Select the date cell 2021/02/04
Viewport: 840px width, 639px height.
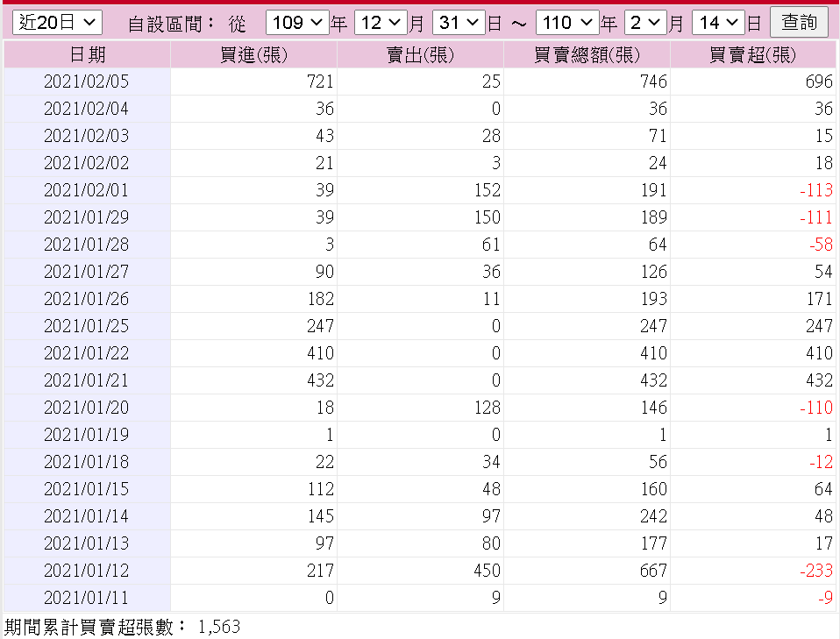(86, 109)
